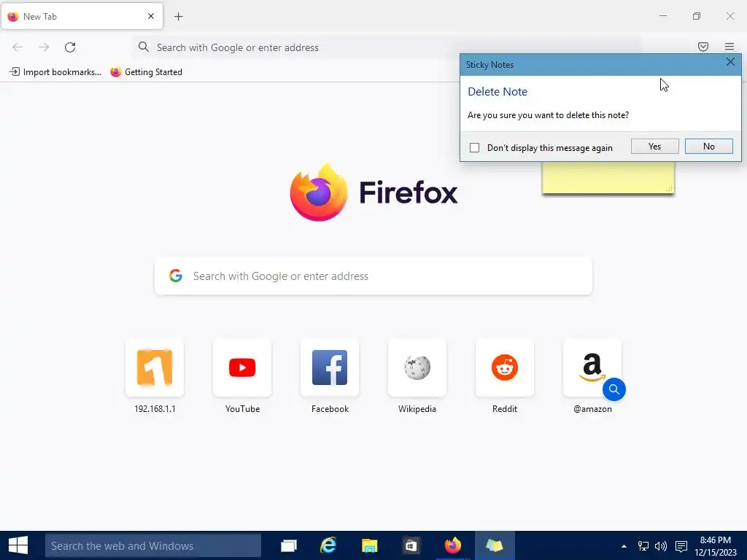Launch Internet Explorer from taskbar
Screen dimensions: 747x560
(328, 545)
